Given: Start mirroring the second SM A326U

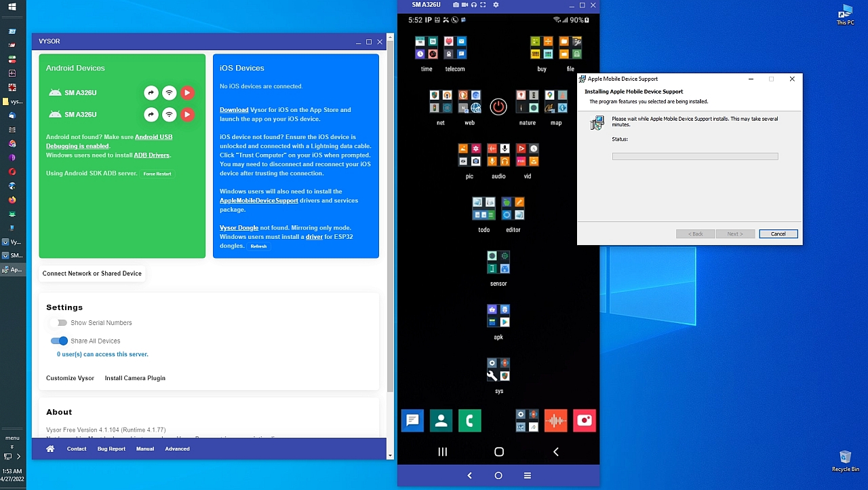Looking at the screenshot, I should [x=187, y=115].
